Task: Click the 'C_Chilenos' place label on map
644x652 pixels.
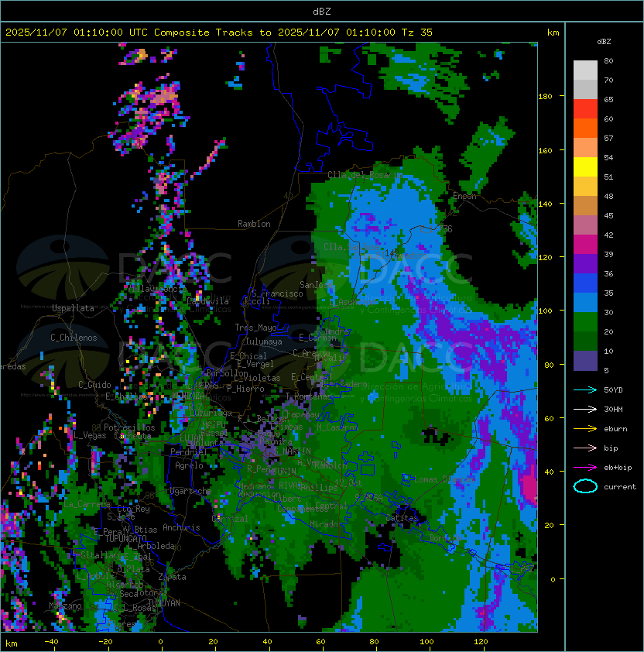Action: (74, 338)
